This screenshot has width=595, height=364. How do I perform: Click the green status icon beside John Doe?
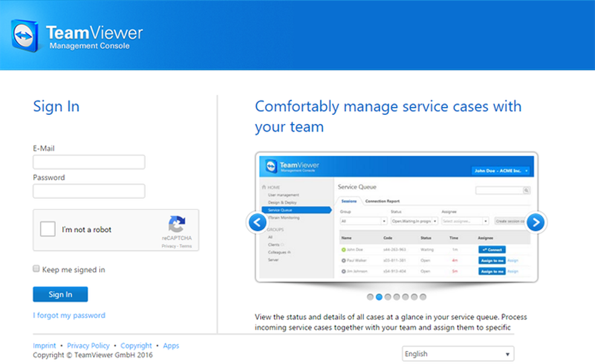click(x=342, y=249)
